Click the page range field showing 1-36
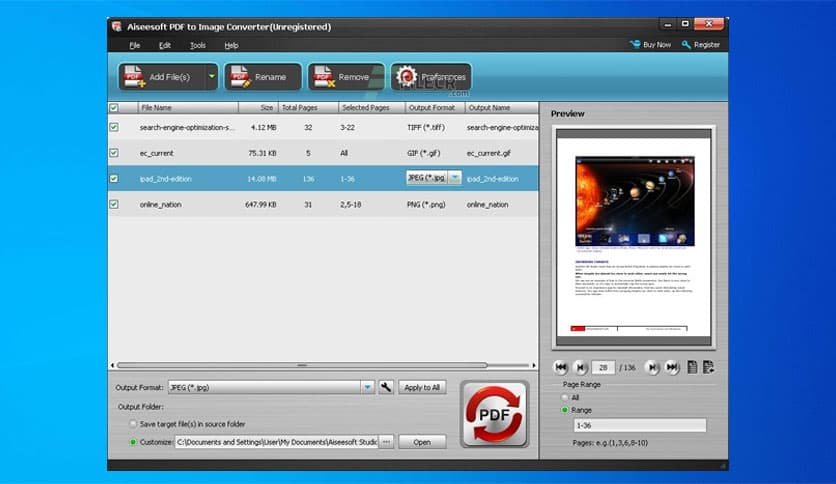Image resolution: width=836 pixels, height=484 pixels. point(640,425)
